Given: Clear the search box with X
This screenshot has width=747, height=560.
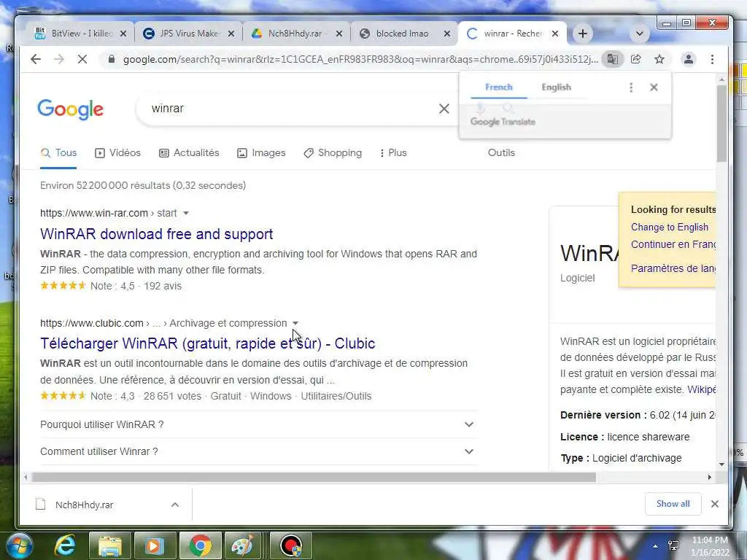Looking at the screenshot, I should tap(444, 109).
